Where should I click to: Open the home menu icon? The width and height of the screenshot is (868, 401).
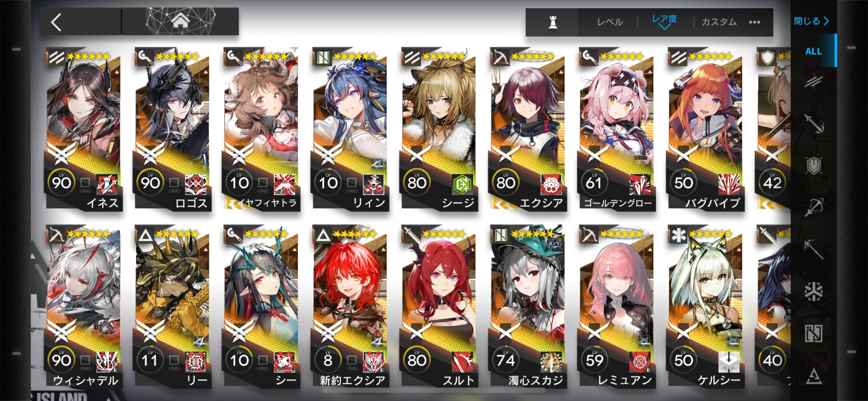pos(180,21)
